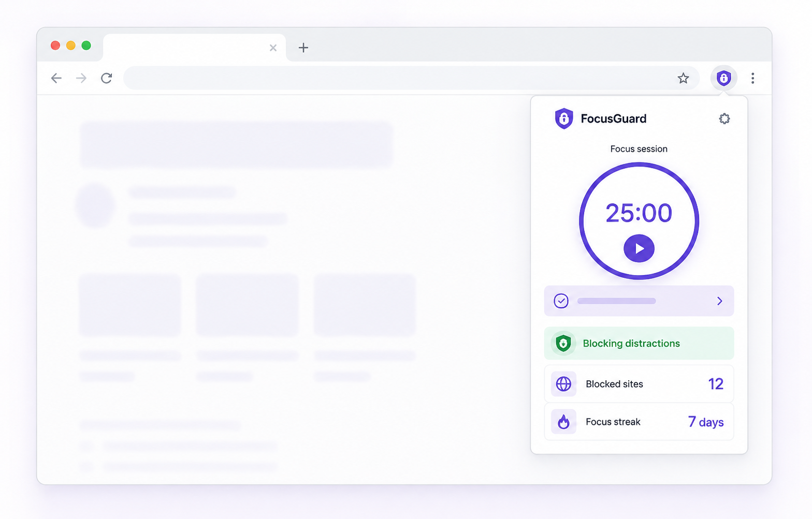Bookmark this page with the star
The height and width of the screenshot is (519, 812).
point(683,78)
